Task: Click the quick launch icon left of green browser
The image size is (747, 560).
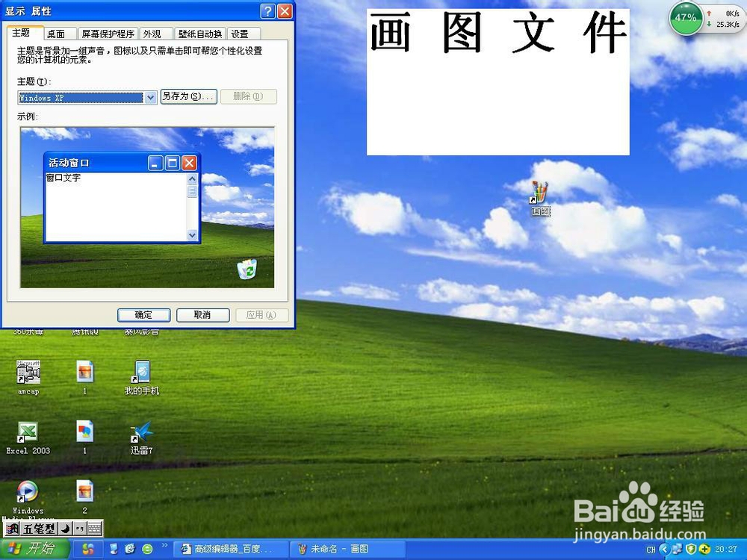Action: (131, 549)
